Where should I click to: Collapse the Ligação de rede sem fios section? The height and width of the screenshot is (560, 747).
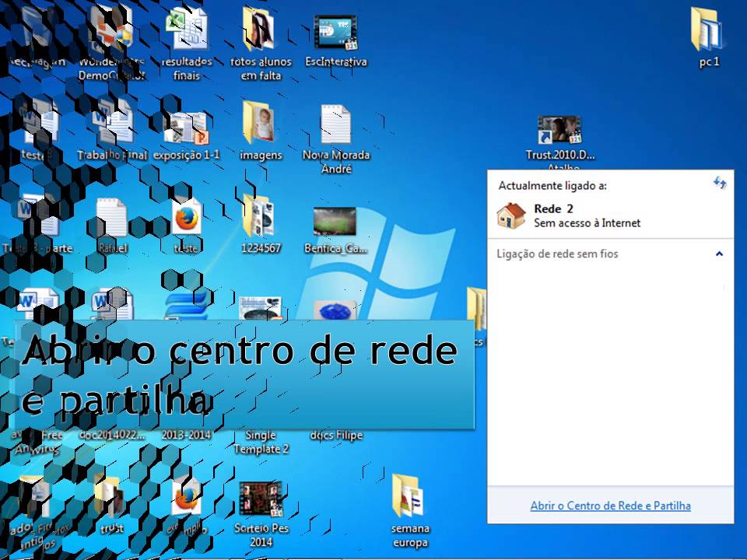pyautogui.click(x=719, y=254)
